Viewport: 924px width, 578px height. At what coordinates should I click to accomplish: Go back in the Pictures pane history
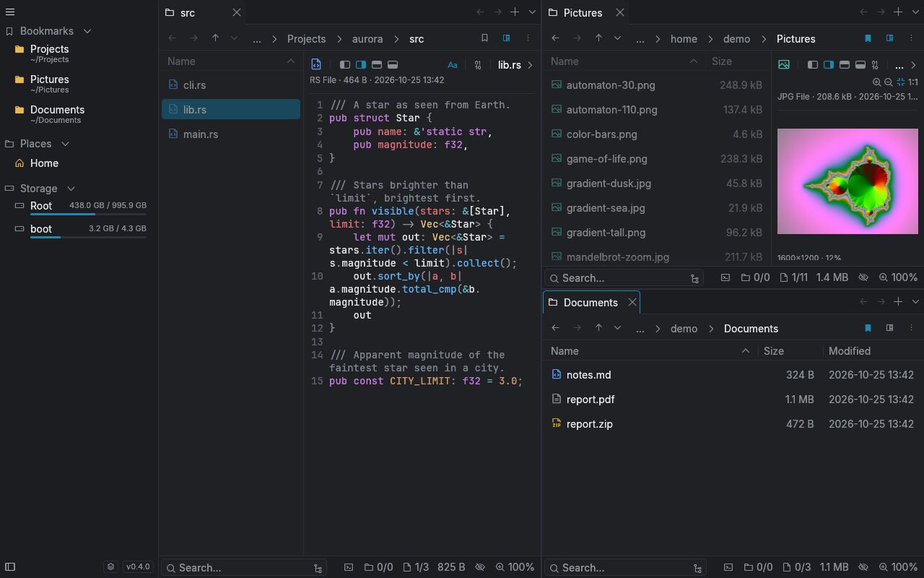pyautogui.click(x=555, y=38)
